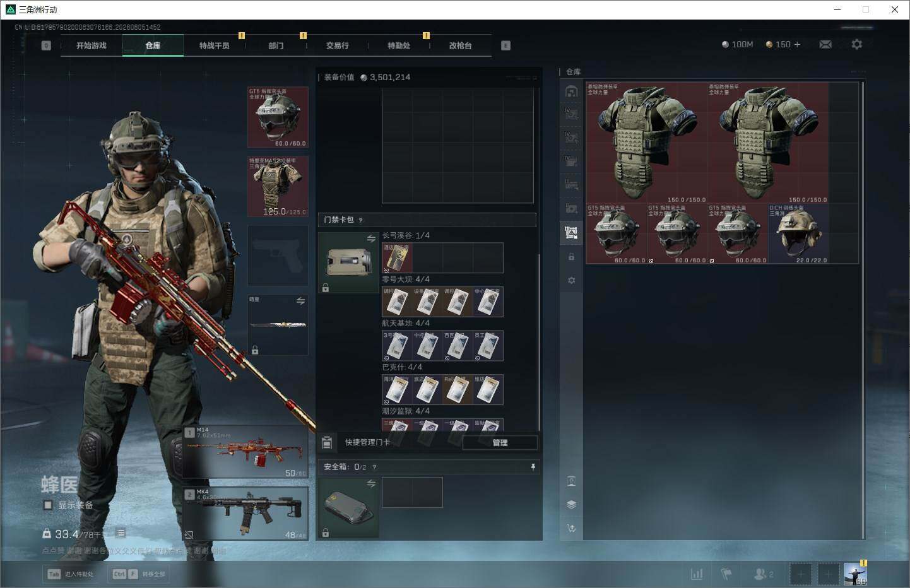The width and height of the screenshot is (910, 588).
Task: Select the second Titan armor in warehouse
Action: tap(768, 143)
